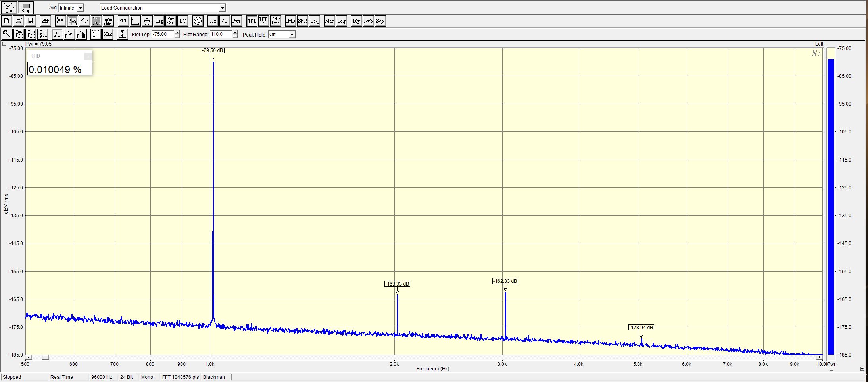Open Trig settings
868x382 pixels.
[159, 21]
